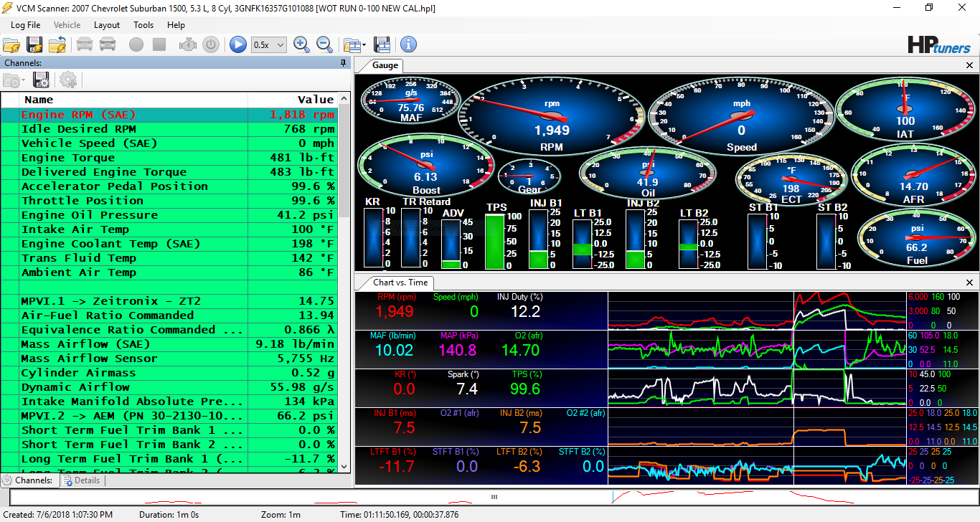Select the Engine Oil Pressure row
980x522 pixels.
169,215
